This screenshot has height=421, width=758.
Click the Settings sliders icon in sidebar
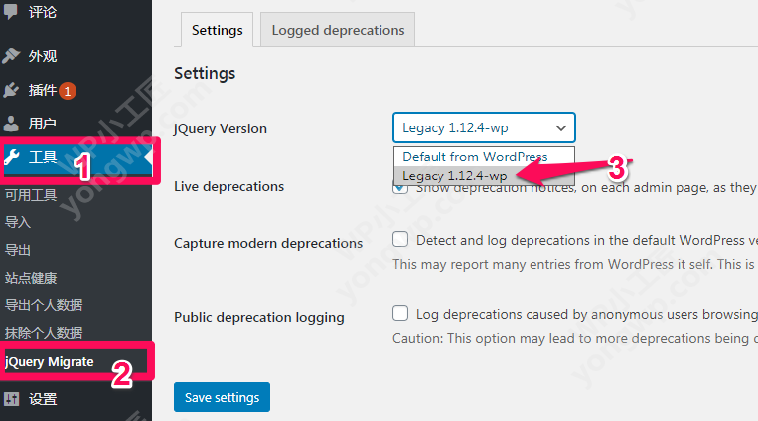[x=12, y=399]
